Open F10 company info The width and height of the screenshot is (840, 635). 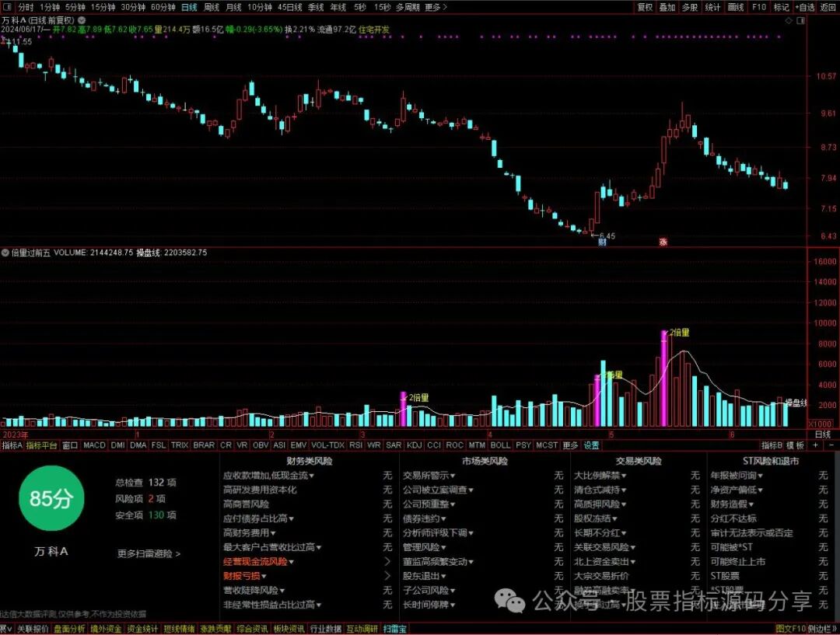[759, 7]
